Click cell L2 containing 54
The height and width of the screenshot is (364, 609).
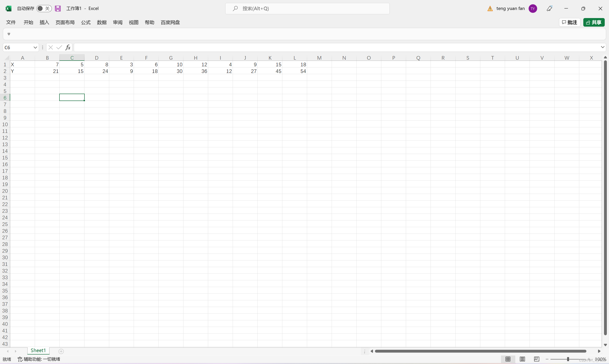[295, 71]
